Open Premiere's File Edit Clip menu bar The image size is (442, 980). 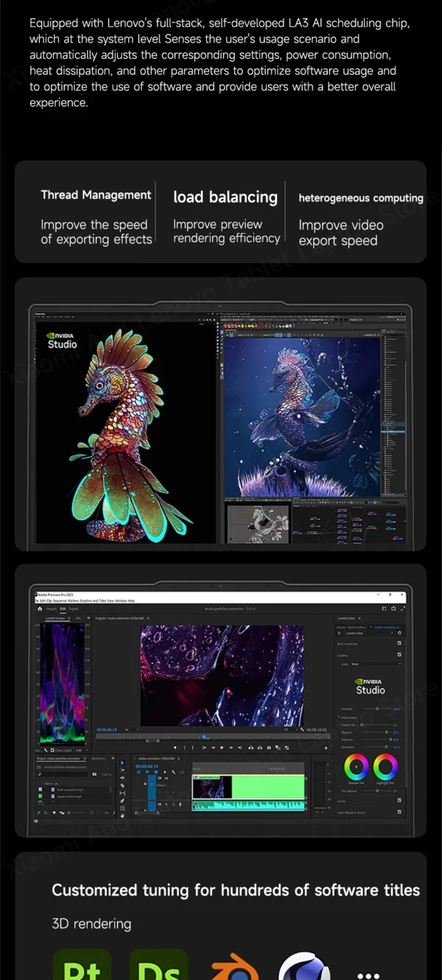[x=85, y=601]
